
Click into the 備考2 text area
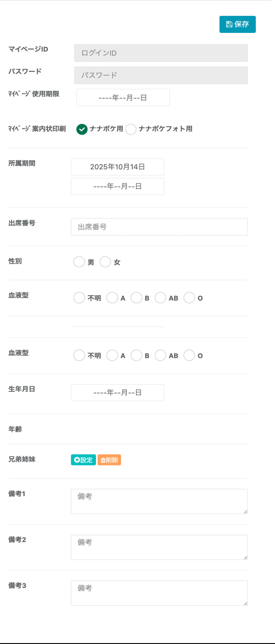[x=159, y=547]
